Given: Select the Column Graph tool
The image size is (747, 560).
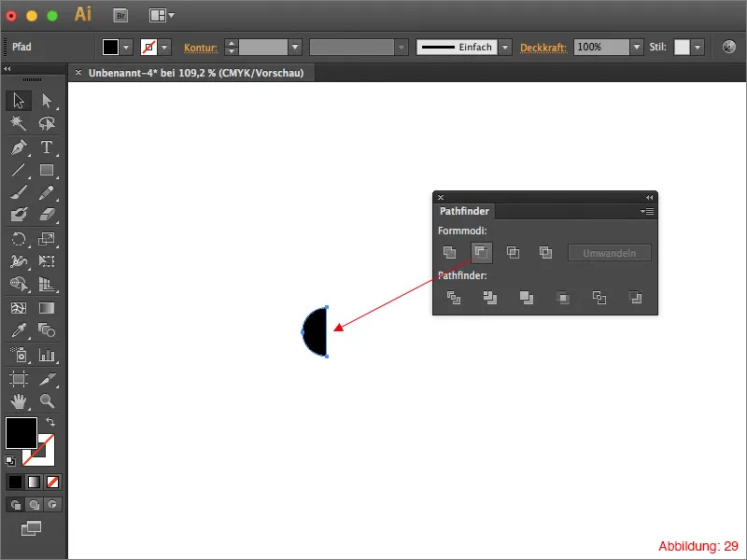Looking at the screenshot, I should (46, 355).
